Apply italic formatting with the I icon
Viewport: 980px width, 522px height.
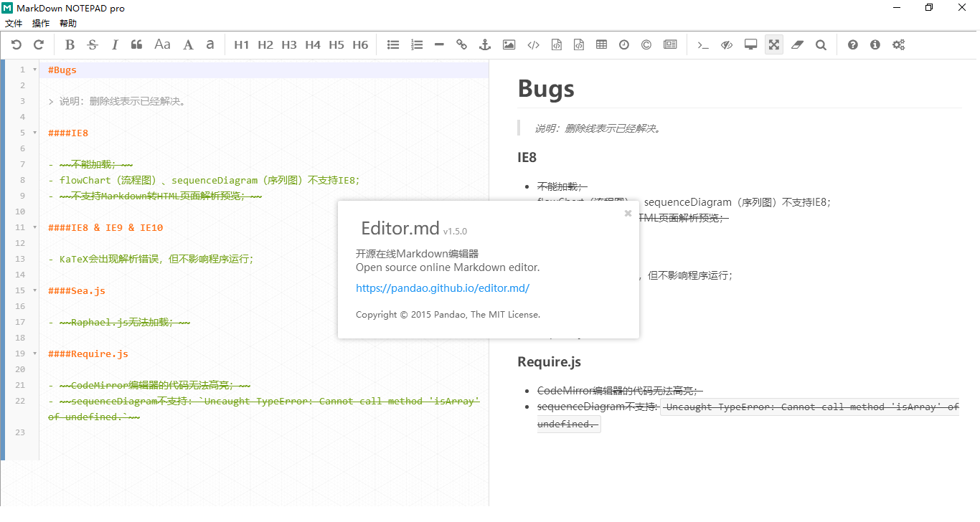tap(115, 44)
